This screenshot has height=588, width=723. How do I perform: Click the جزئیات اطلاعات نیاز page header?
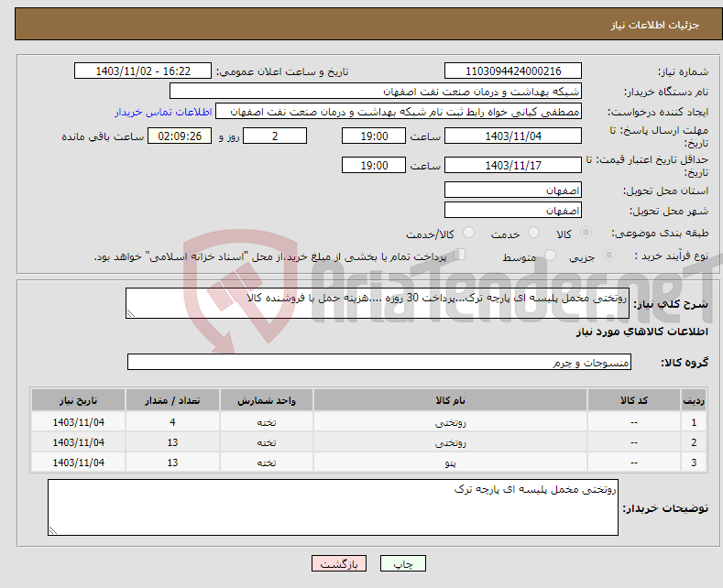point(655,25)
